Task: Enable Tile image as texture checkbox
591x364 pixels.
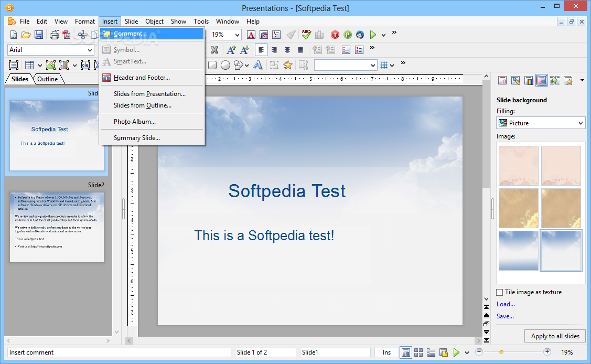Action: pos(500,292)
